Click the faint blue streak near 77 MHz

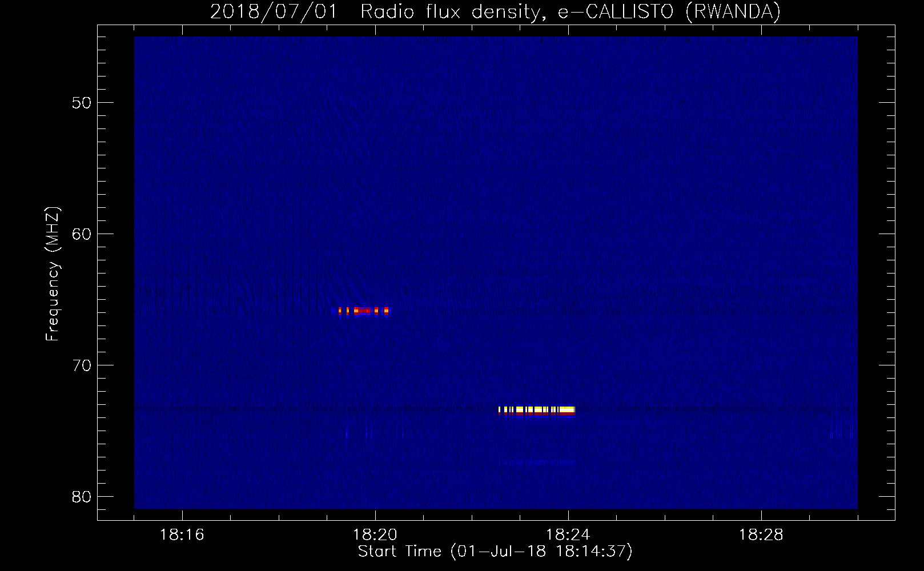click(537, 462)
